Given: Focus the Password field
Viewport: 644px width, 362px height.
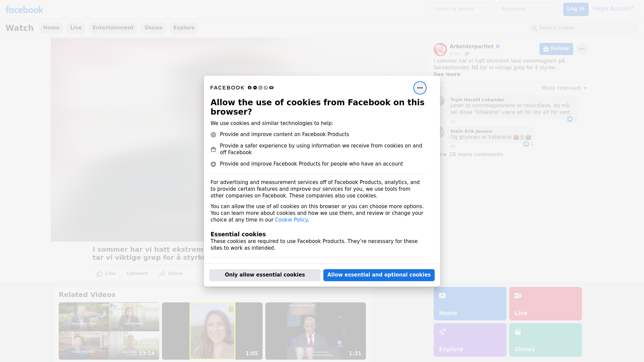Looking at the screenshot, I should point(529,9).
